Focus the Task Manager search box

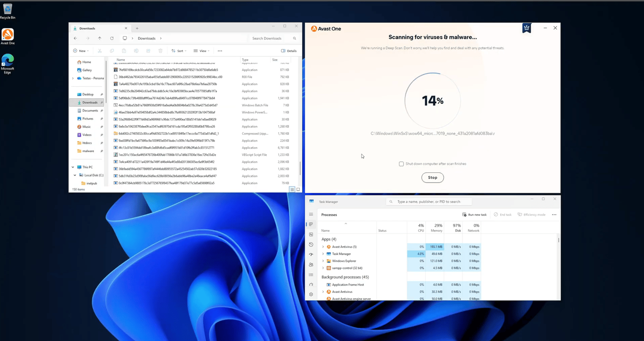point(428,202)
